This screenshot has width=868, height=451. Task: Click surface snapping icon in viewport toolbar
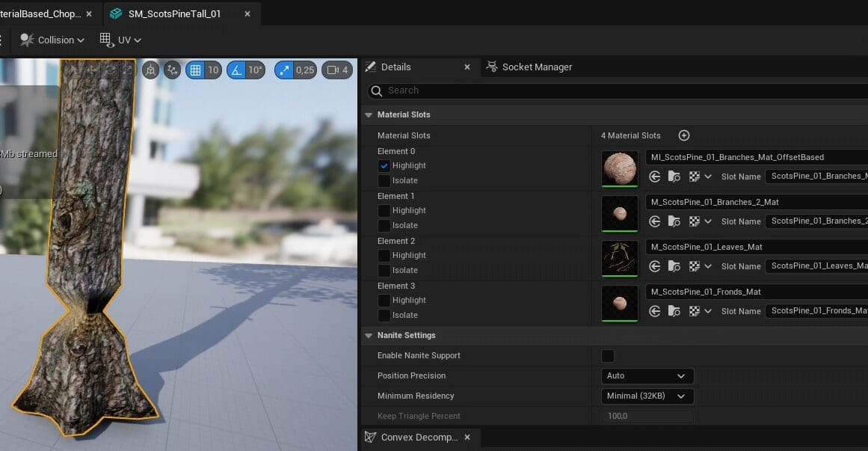[172, 70]
